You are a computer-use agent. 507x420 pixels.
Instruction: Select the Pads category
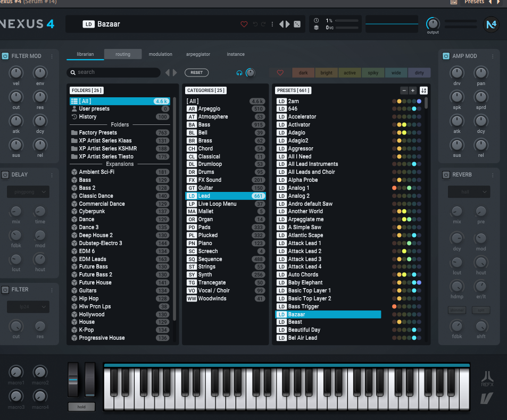226,228
